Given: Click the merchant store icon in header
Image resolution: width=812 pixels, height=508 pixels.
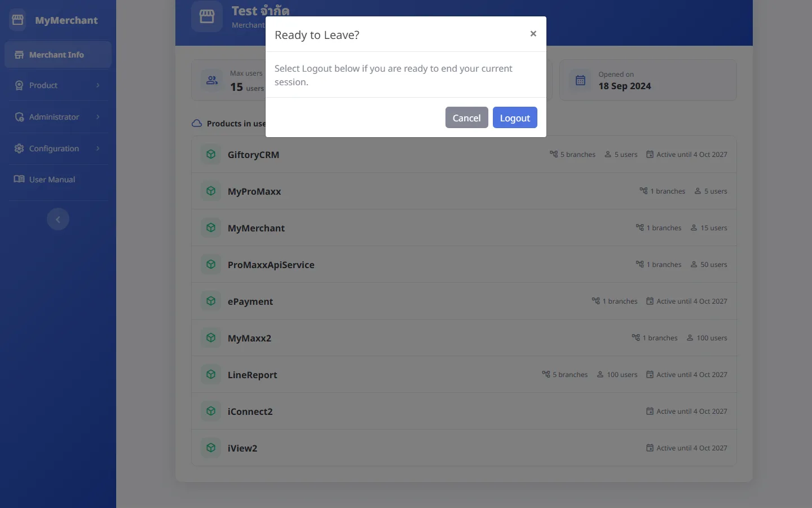Looking at the screenshot, I should coord(207,16).
